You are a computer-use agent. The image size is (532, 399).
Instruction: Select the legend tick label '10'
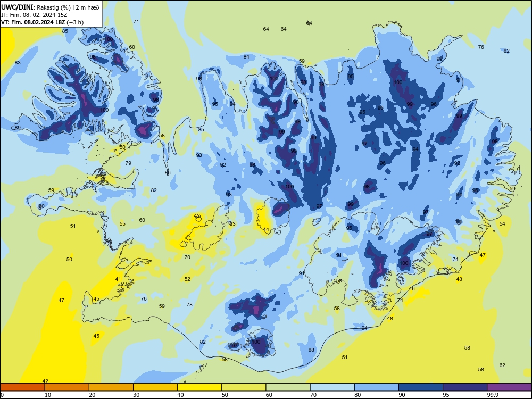click(x=48, y=395)
